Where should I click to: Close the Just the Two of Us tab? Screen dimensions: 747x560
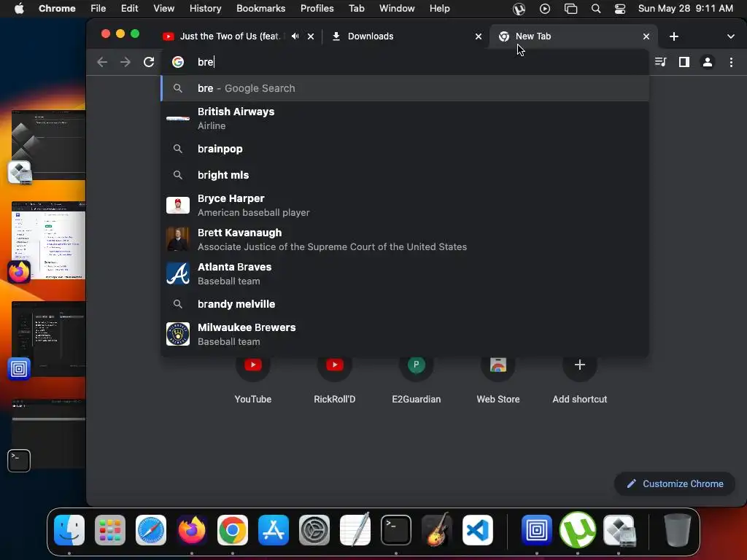tap(311, 36)
